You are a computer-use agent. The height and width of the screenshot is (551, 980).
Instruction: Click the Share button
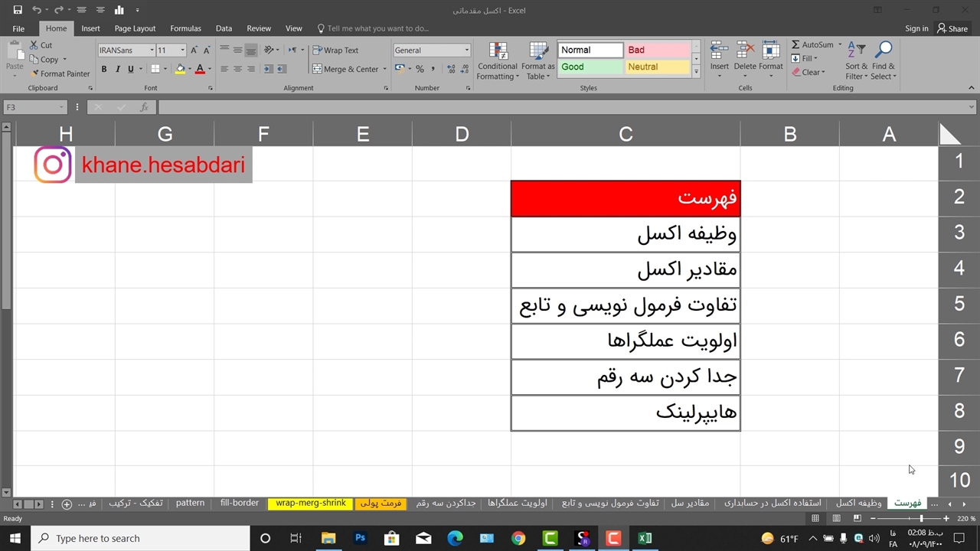pyautogui.click(x=952, y=28)
